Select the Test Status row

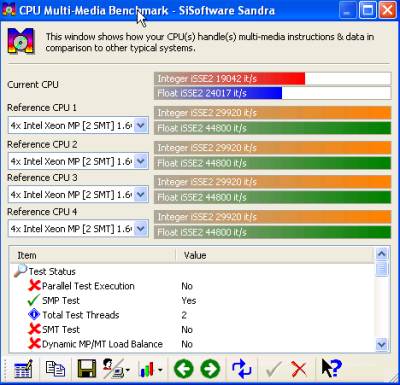[191, 271]
